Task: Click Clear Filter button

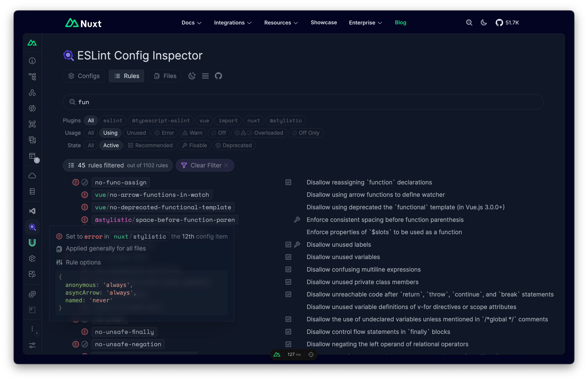Action: [x=205, y=165]
